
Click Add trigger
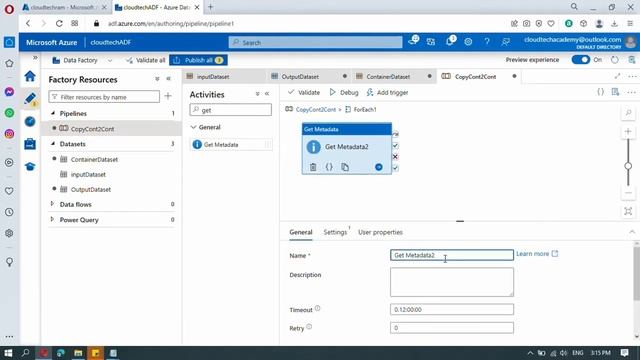387,93
